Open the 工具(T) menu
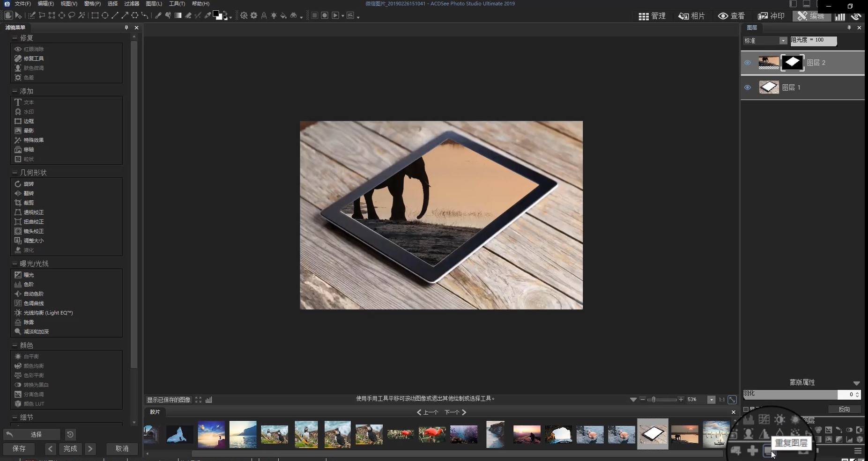The width and height of the screenshot is (868, 461). tap(177, 4)
